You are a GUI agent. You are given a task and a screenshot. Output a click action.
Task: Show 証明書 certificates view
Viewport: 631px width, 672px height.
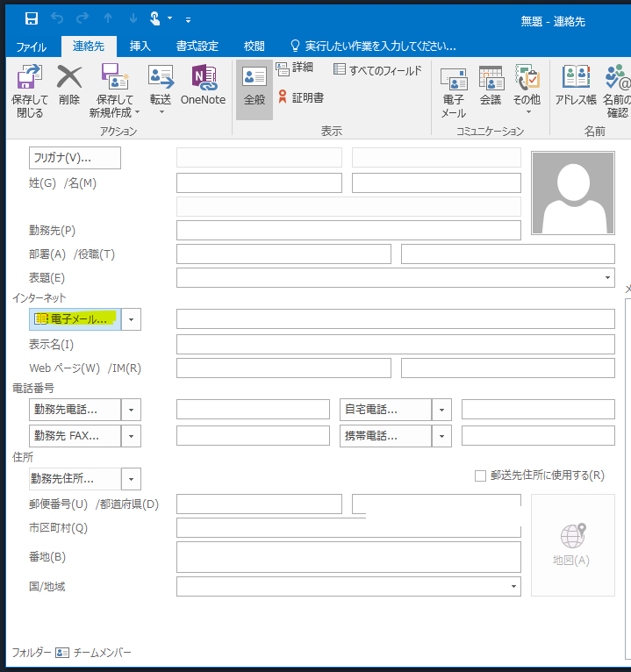point(300,97)
